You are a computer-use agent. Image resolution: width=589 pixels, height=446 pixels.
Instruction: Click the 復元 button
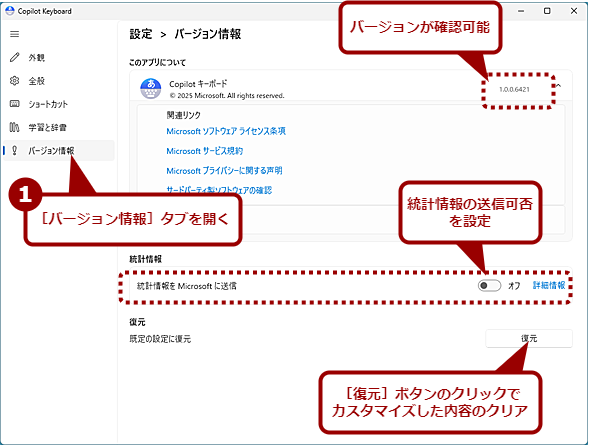coord(529,339)
